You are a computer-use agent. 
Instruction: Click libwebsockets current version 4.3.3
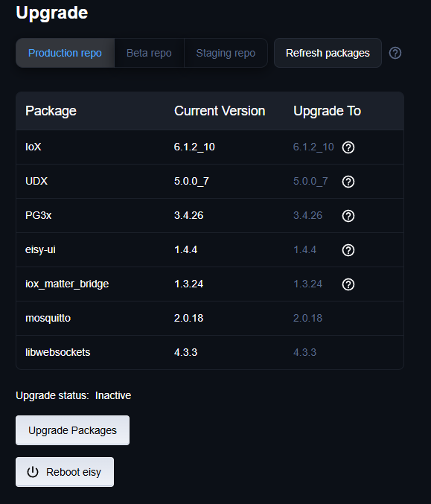pyautogui.click(x=186, y=352)
